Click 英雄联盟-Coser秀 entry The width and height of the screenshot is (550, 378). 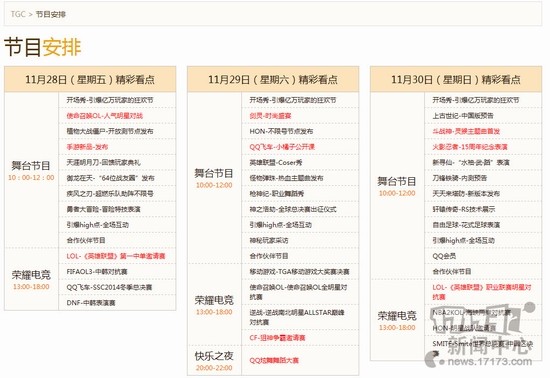pyautogui.click(x=276, y=163)
